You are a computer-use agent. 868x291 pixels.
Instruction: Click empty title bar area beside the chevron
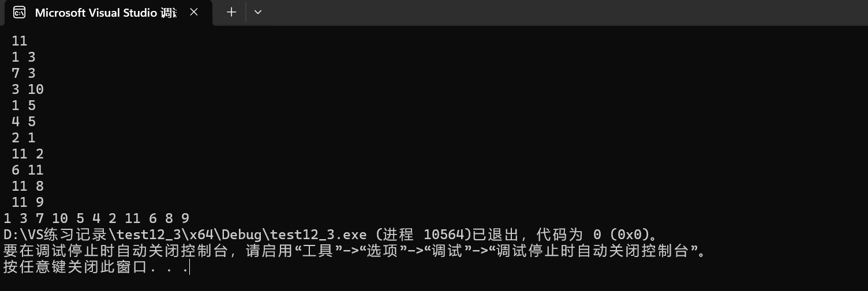point(566,12)
